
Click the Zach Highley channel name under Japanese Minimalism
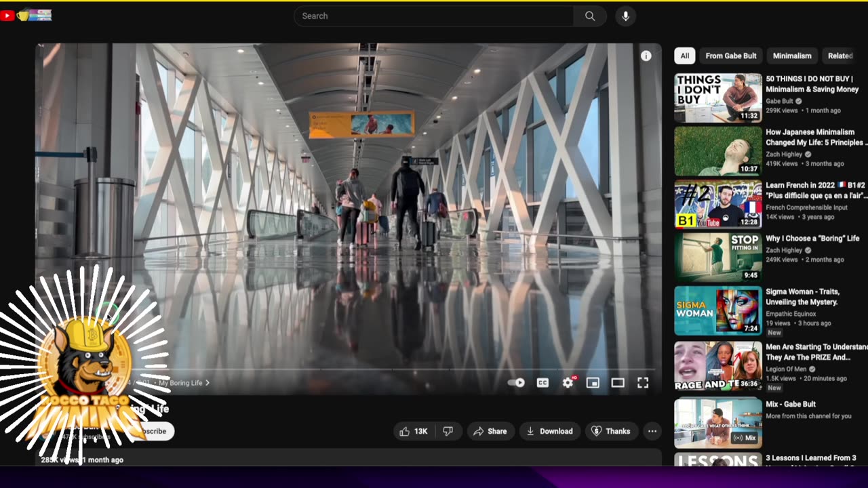click(x=784, y=155)
